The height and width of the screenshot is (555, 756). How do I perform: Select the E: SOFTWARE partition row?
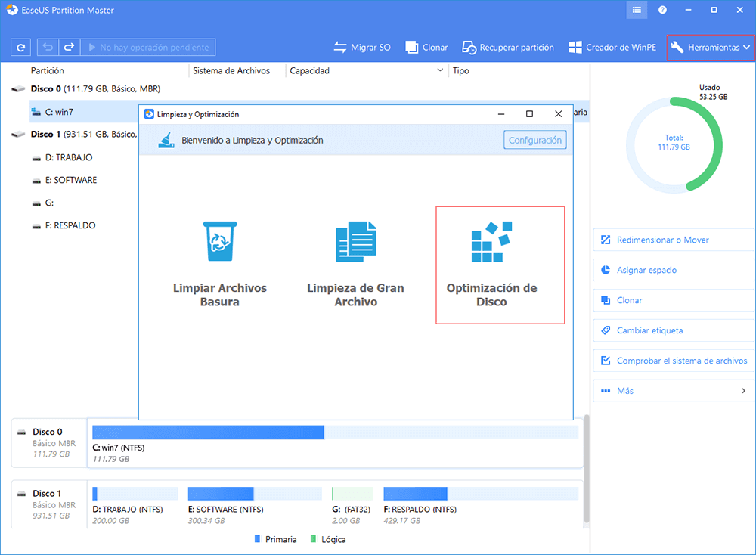(x=71, y=180)
